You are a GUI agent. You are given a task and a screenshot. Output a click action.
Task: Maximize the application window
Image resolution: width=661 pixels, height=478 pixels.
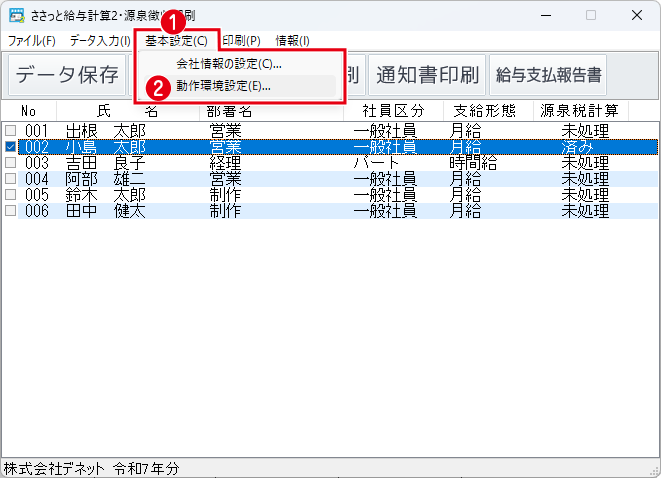pyautogui.click(x=590, y=16)
